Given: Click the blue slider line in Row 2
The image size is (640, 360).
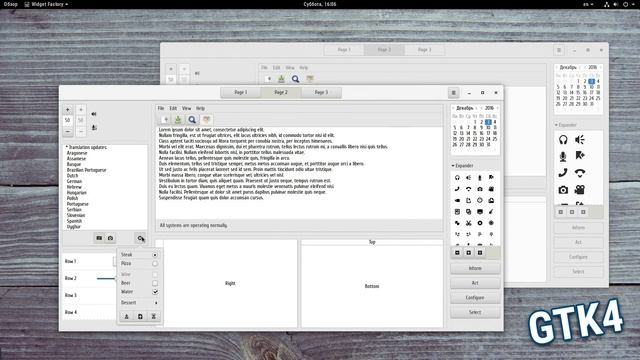Looking at the screenshot, I should click(106, 278).
